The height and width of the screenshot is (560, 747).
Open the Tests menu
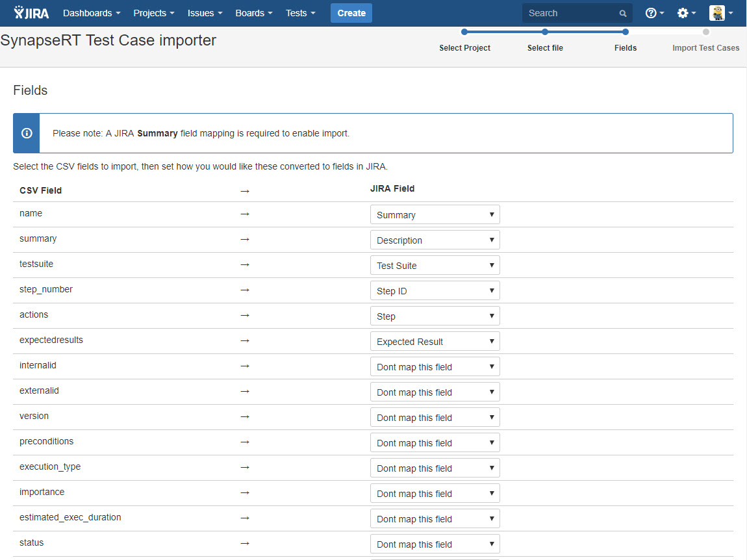pyautogui.click(x=300, y=13)
